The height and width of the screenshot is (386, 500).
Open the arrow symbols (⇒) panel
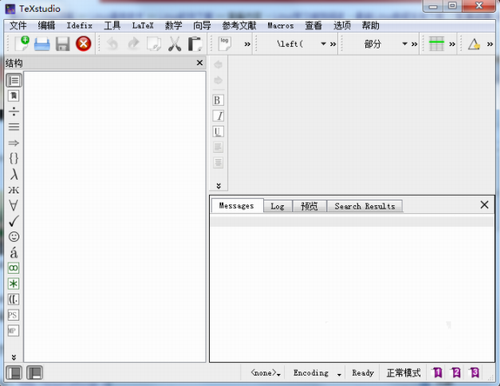pos(14,143)
